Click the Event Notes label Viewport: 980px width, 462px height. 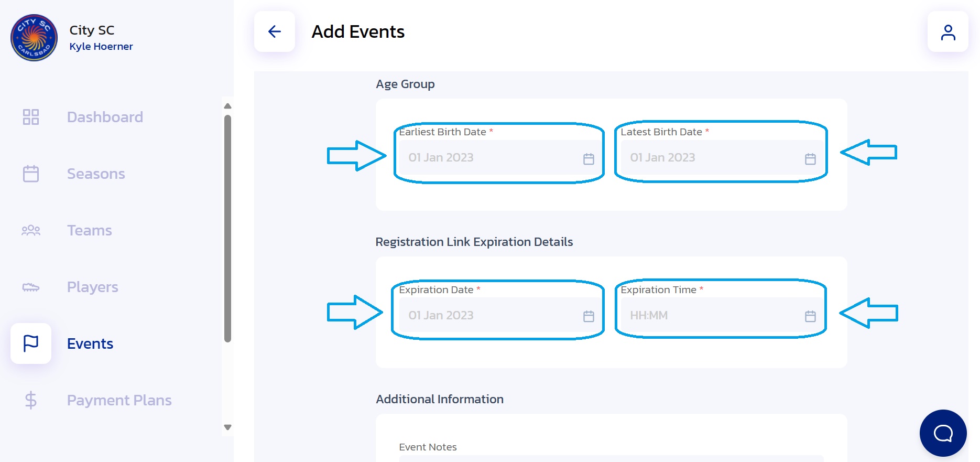coord(428,447)
